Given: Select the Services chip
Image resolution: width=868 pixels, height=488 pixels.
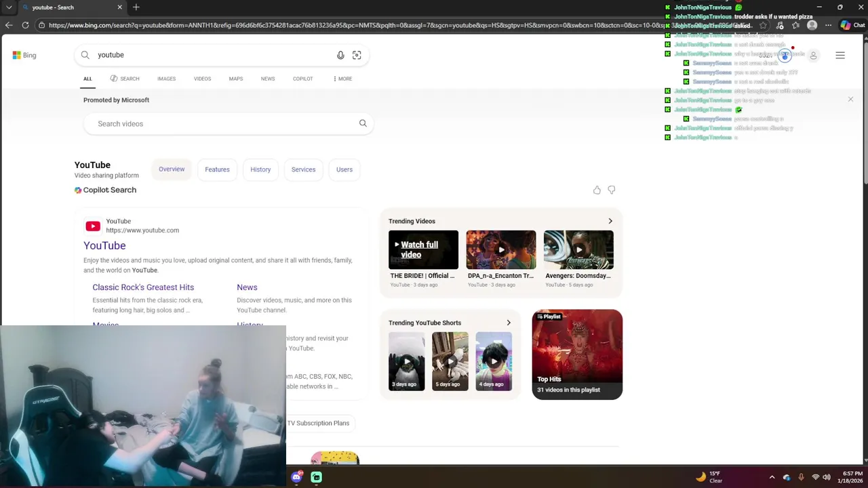Looking at the screenshot, I should [x=303, y=169].
